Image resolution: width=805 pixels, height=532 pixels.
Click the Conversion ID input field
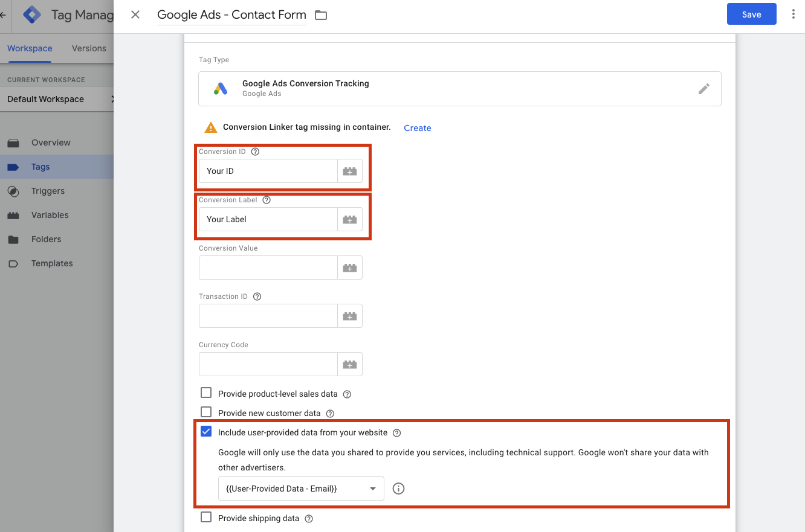click(x=268, y=171)
